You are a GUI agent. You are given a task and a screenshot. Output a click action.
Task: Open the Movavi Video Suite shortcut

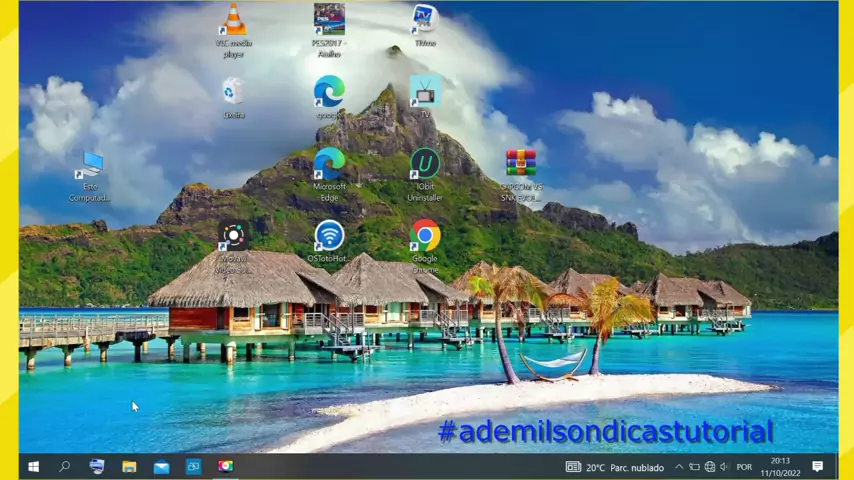(233, 236)
